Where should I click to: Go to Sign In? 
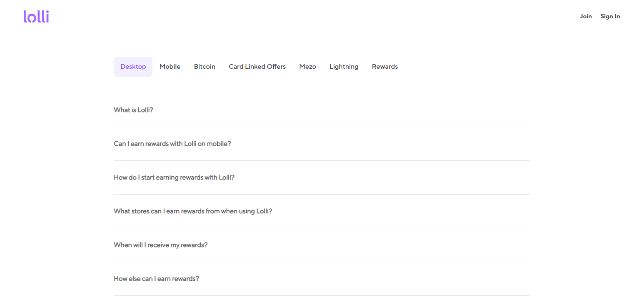[x=610, y=16]
